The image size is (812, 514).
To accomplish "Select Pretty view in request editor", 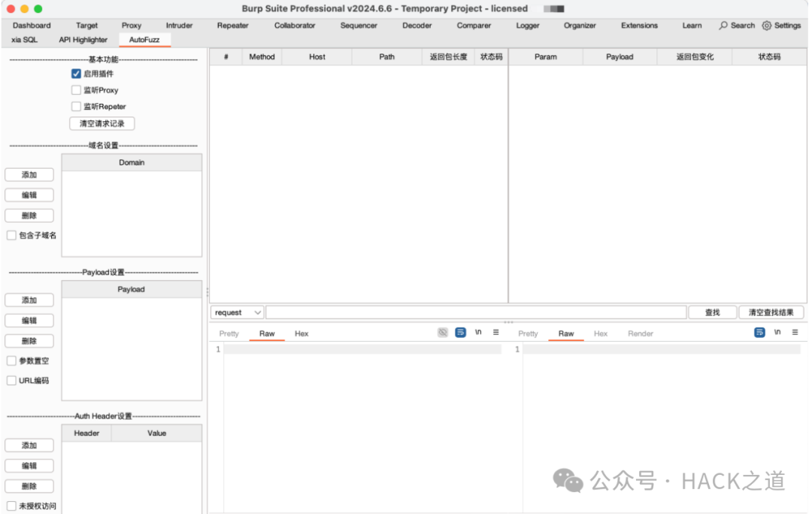I will click(x=229, y=333).
